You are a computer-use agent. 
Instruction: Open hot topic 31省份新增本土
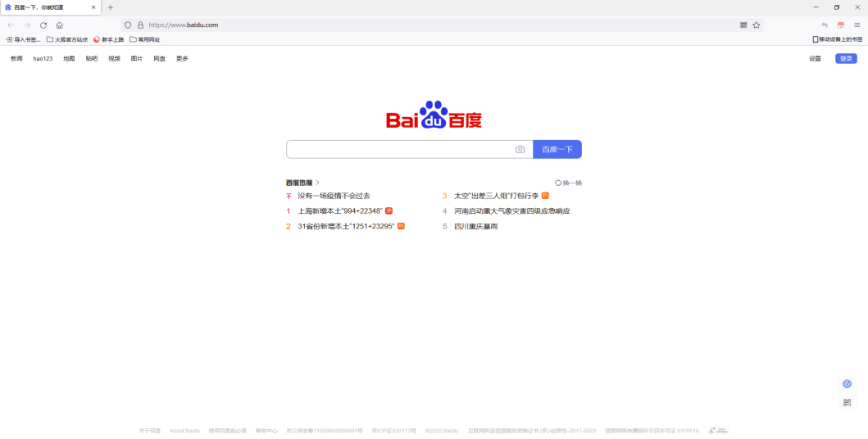[346, 226]
